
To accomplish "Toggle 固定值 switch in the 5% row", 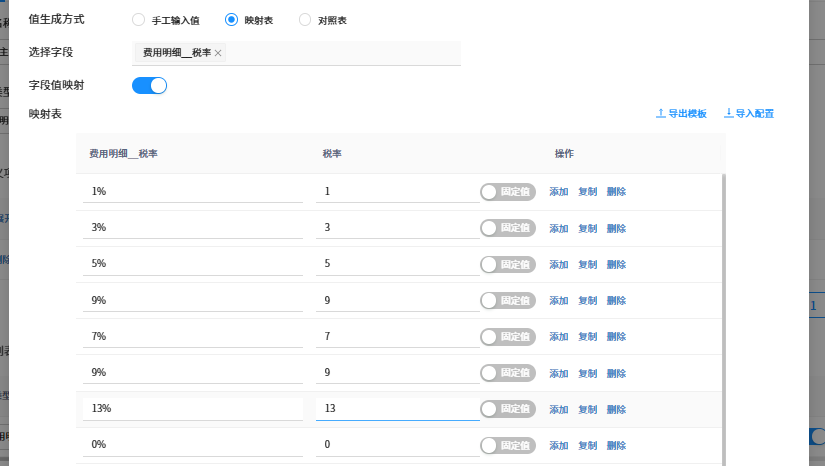I will pos(508,265).
